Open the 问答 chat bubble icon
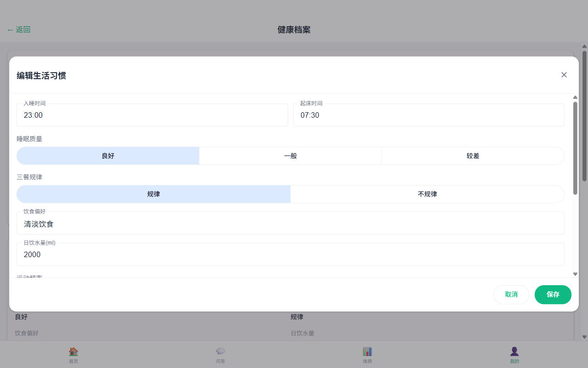The image size is (588, 368). (220, 351)
